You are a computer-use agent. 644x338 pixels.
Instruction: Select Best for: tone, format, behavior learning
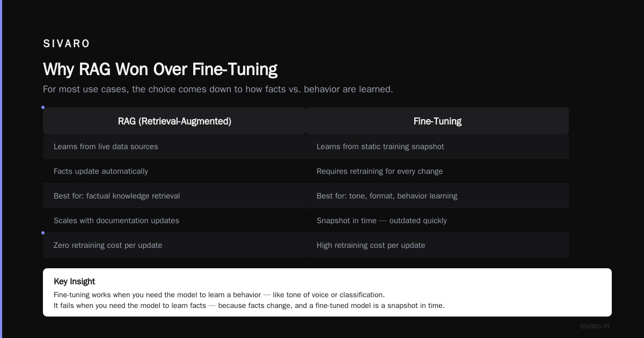point(437,196)
